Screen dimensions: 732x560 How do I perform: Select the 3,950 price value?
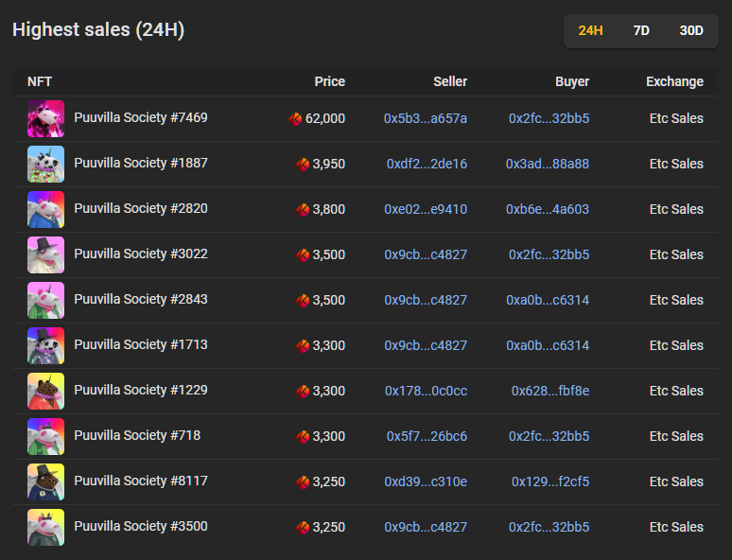click(x=329, y=164)
